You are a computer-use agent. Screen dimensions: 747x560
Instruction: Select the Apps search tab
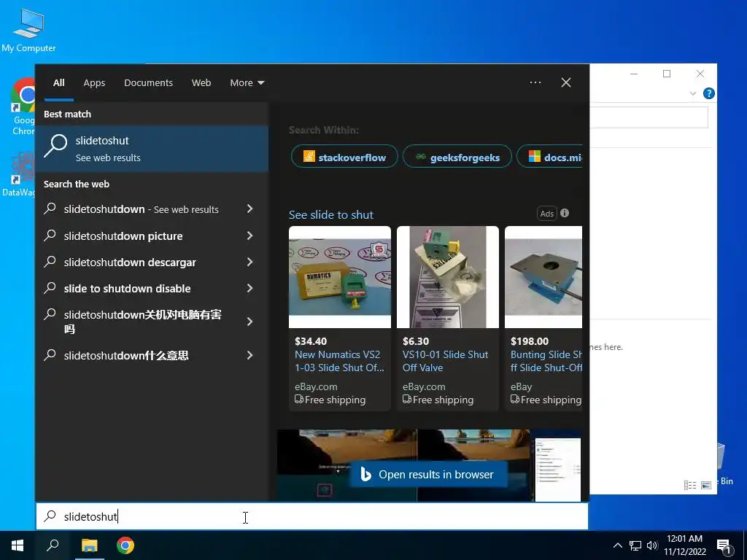(94, 83)
